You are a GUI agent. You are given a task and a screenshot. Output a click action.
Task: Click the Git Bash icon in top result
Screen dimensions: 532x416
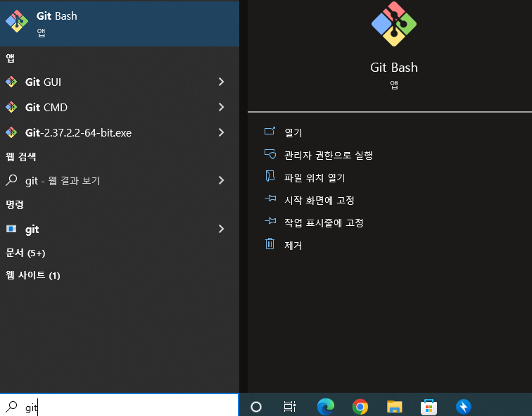pyautogui.click(x=17, y=21)
